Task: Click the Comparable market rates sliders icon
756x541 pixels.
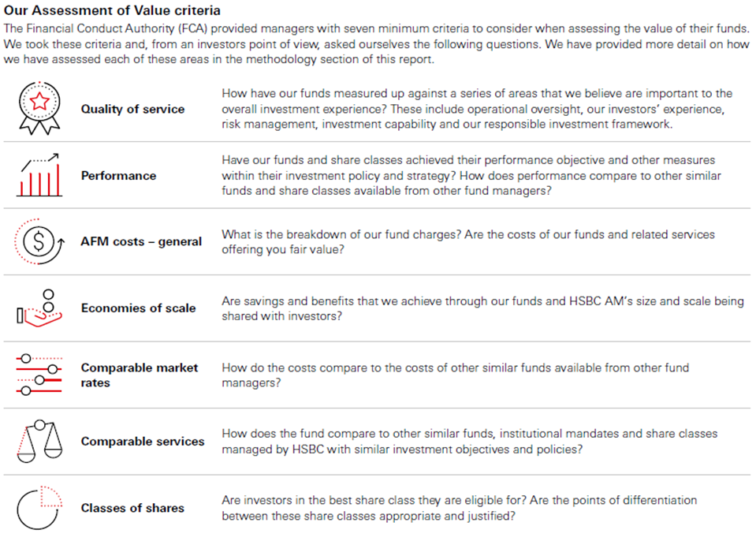Action: point(39,375)
